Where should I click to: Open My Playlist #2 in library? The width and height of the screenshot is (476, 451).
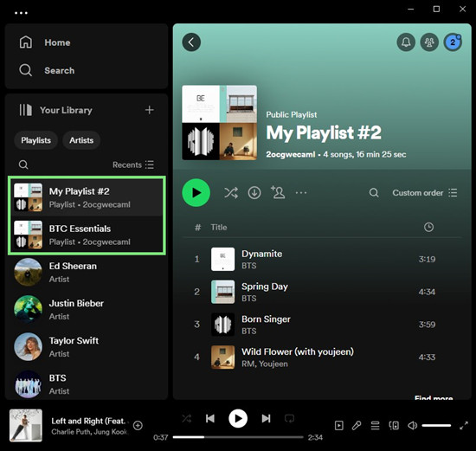(x=87, y=197)
